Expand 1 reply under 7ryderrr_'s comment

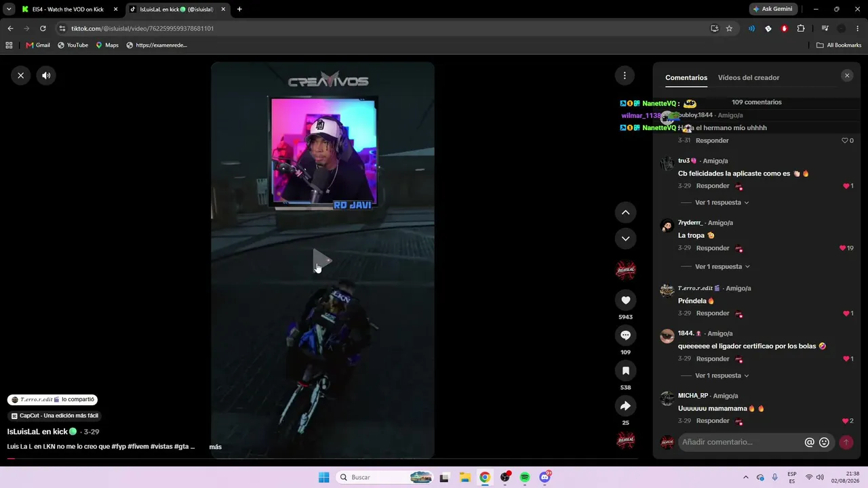pos(722,266)
